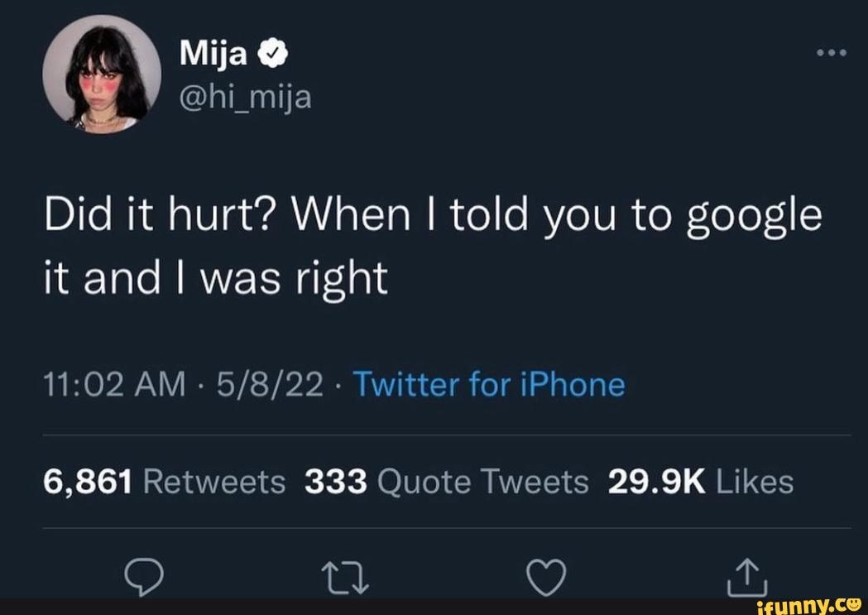Click the tweet text body
868x615 pixels.
click(430, 243)
